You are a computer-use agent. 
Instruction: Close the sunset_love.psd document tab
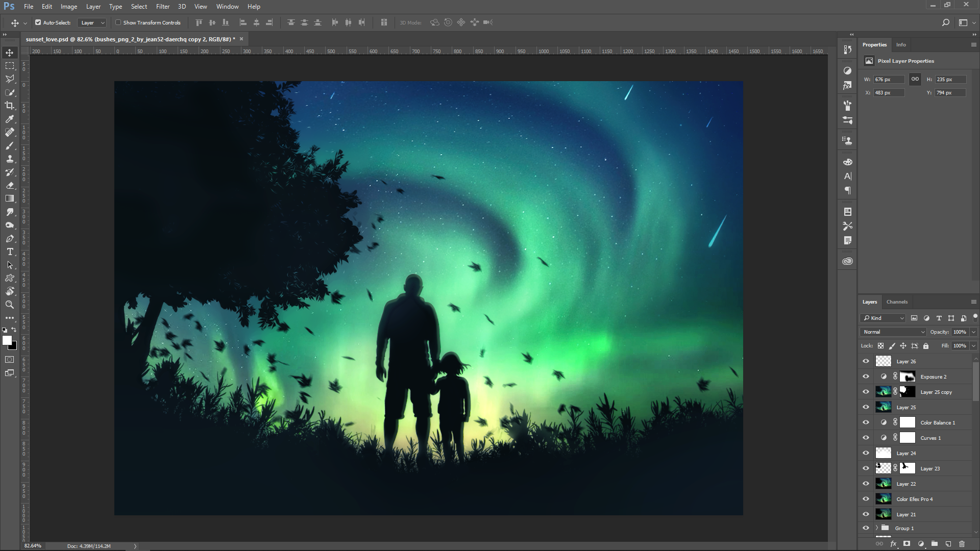pos(241,39)
